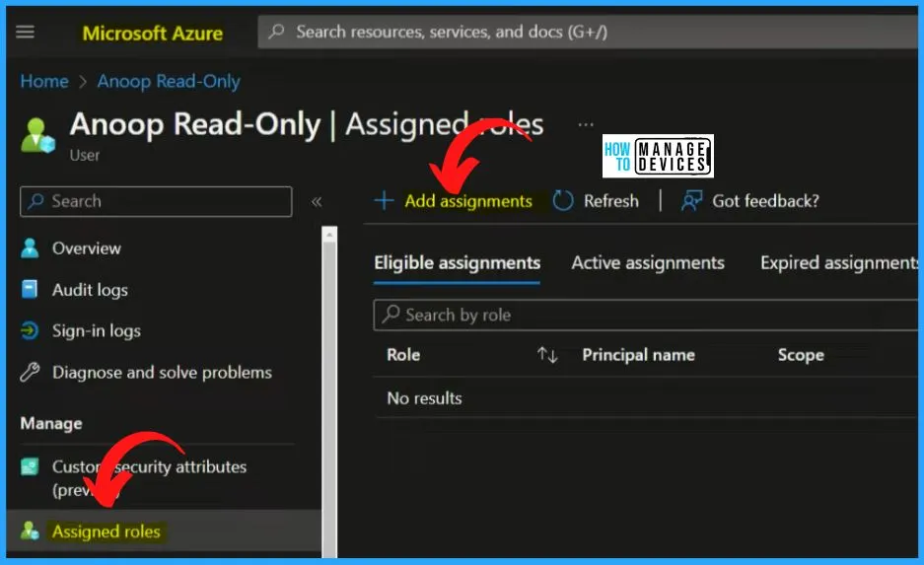Switch to Active assignments tab
Screen dimensions: 924x565
tap(648, 262)
